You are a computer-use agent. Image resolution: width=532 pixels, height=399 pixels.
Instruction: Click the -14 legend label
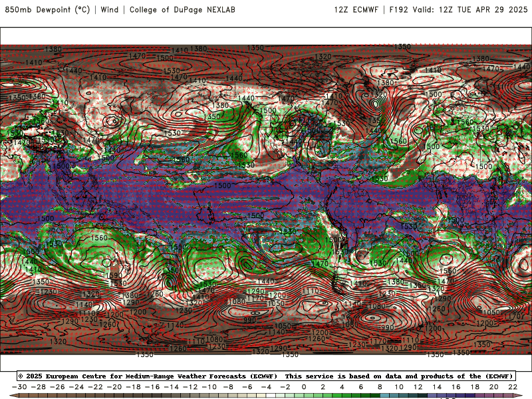coord(172,387)
